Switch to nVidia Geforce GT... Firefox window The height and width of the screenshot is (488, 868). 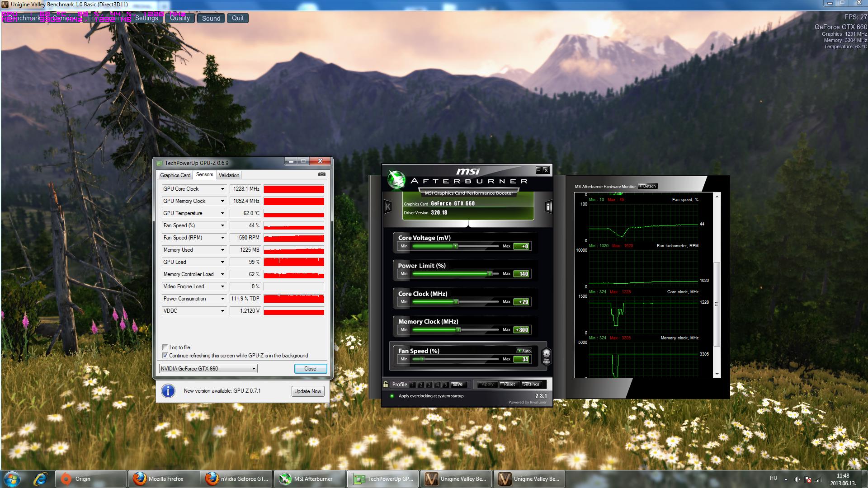237,479
